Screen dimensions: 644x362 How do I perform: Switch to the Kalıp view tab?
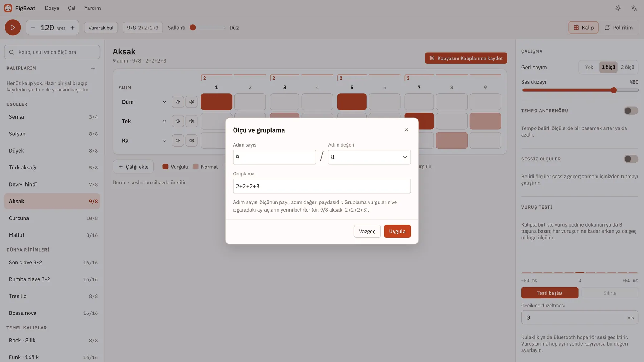point(583,28)
